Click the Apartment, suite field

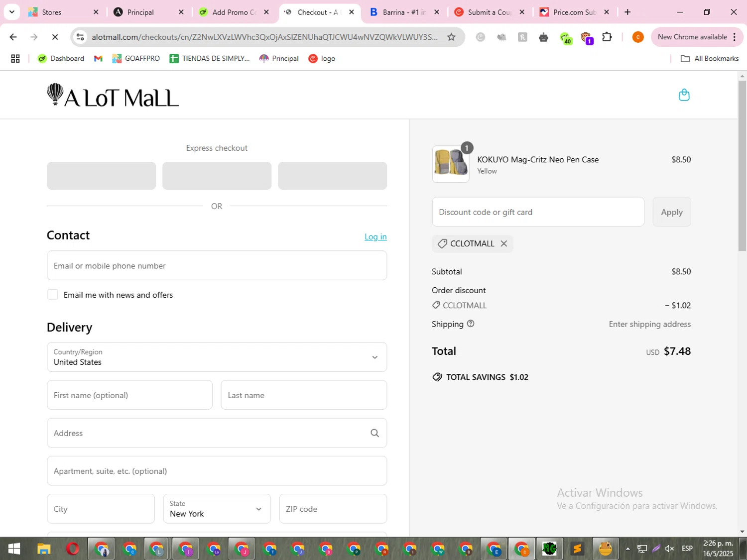(x=217, y=471)
